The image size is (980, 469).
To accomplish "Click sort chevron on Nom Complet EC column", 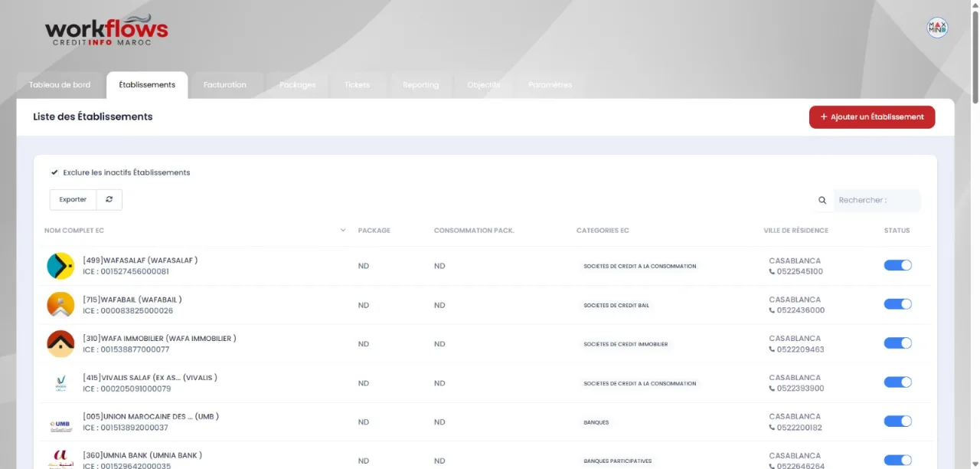I will [x=343, y=230].
